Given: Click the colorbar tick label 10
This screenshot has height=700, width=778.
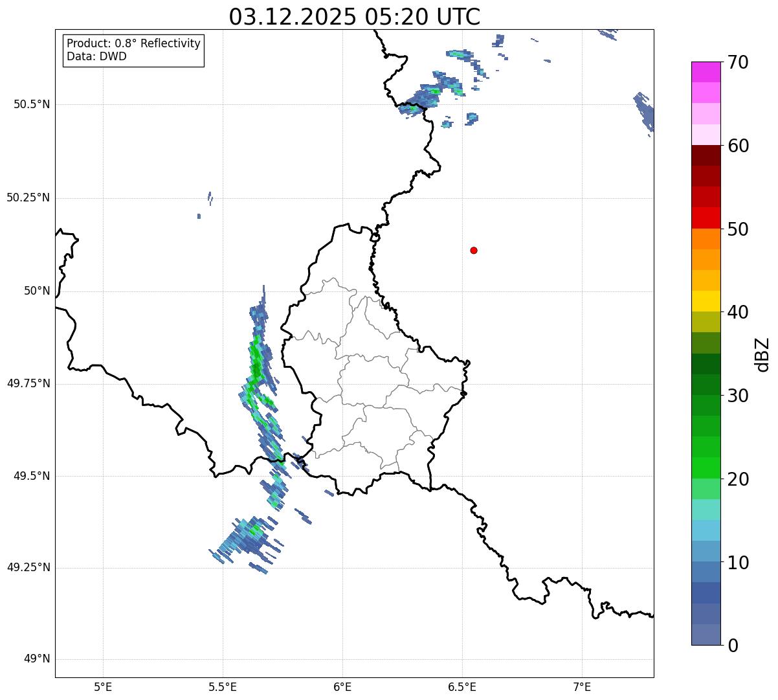Looking at the screenshot, I should point(738,563).
